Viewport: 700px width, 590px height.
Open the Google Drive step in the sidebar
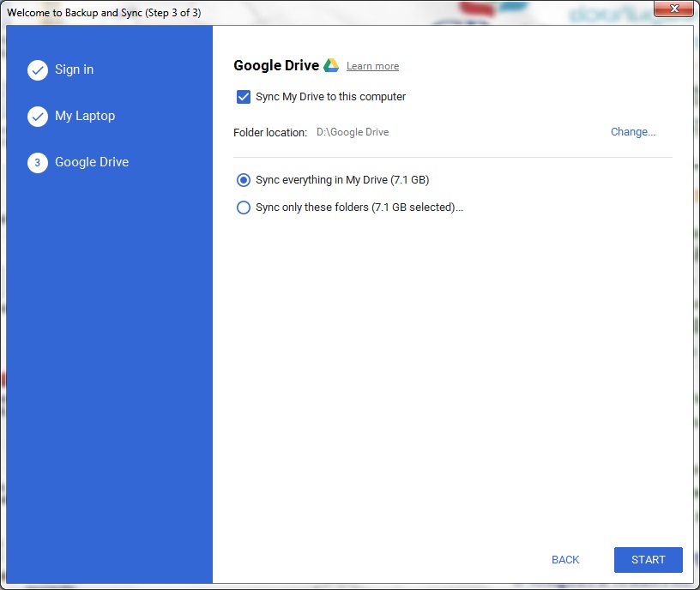pyautogui.click(x=92, y=162)
